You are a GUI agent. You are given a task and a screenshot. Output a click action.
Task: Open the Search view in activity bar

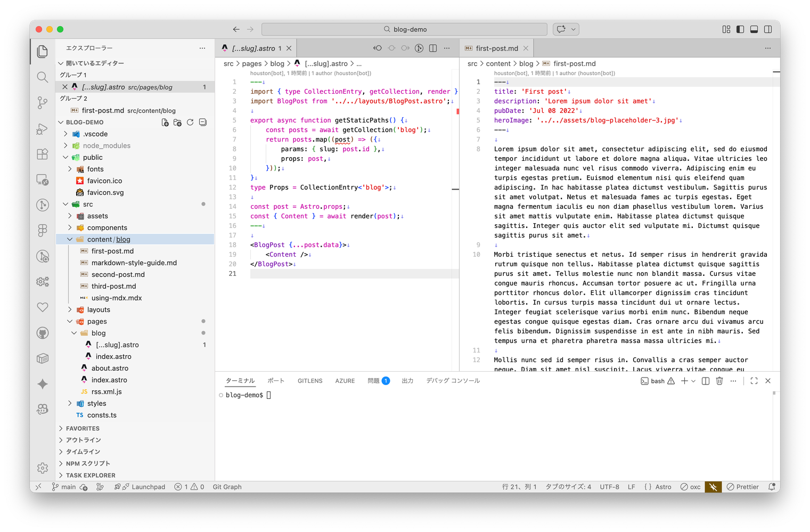(x=43, y=77)
